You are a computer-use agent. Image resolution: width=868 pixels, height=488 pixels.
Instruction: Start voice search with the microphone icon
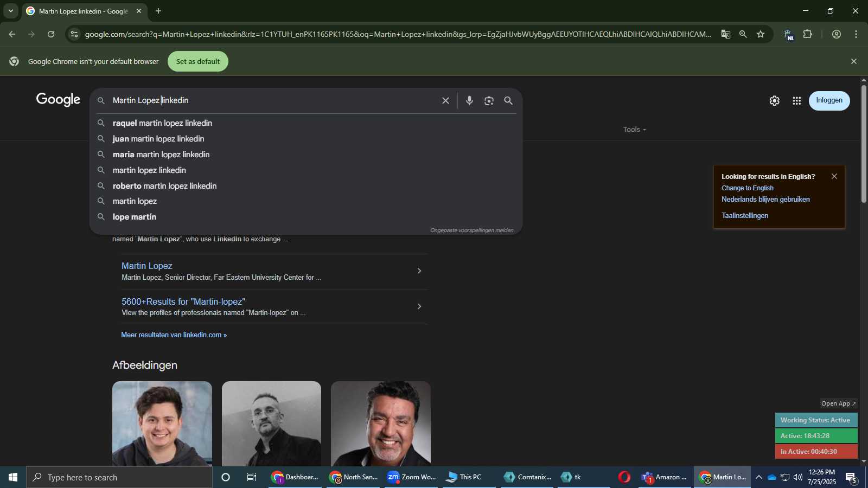(469, 101)
